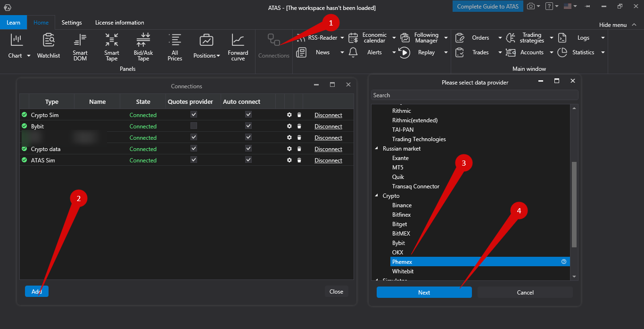Screen dimensions: 644x329
Task: Switch to the Learn tab
Action: click(14, 22)
